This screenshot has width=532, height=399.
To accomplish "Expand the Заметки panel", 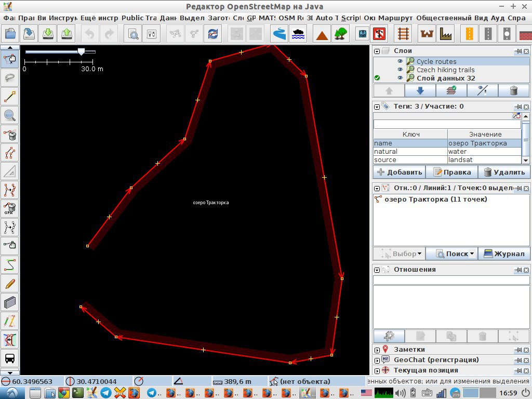I will point(377,350).
